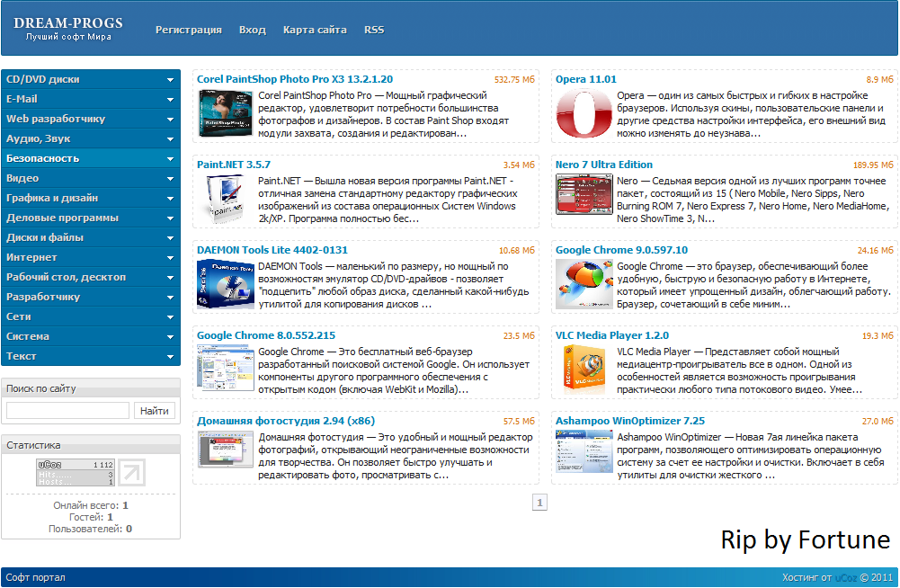Open Карта сайта in the header
Image resolution: width=900 pixels, height=588 pixels.
(315, 30)
